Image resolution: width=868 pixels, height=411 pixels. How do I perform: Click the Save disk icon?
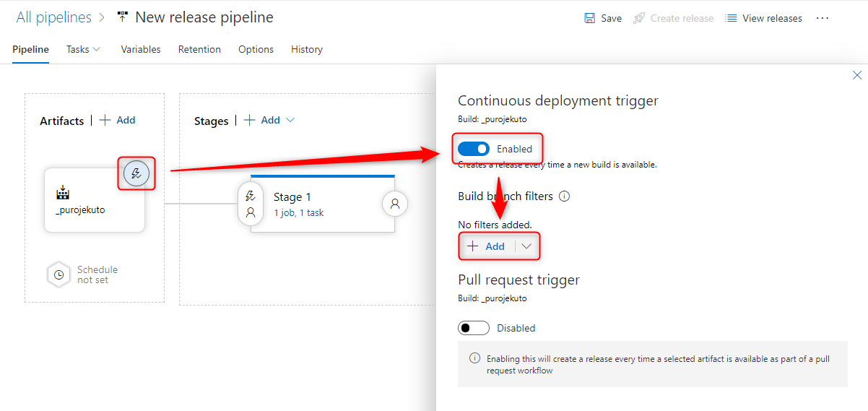[590, 18]
